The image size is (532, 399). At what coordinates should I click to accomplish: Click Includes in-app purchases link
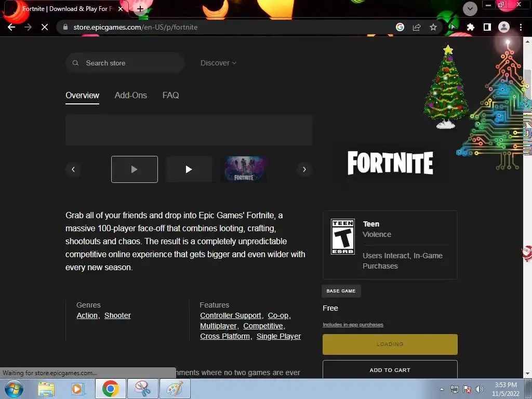click(353, 325)
